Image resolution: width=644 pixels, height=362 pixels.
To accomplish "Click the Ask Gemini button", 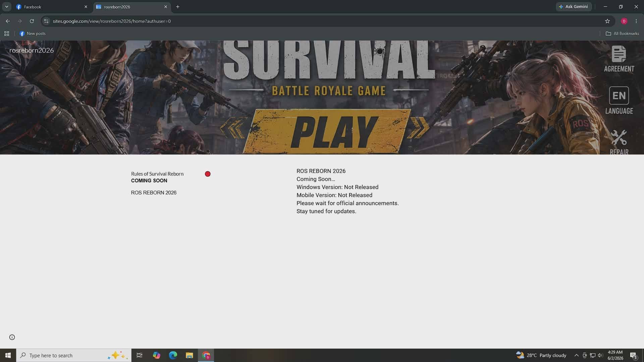I will click(574, 7).
